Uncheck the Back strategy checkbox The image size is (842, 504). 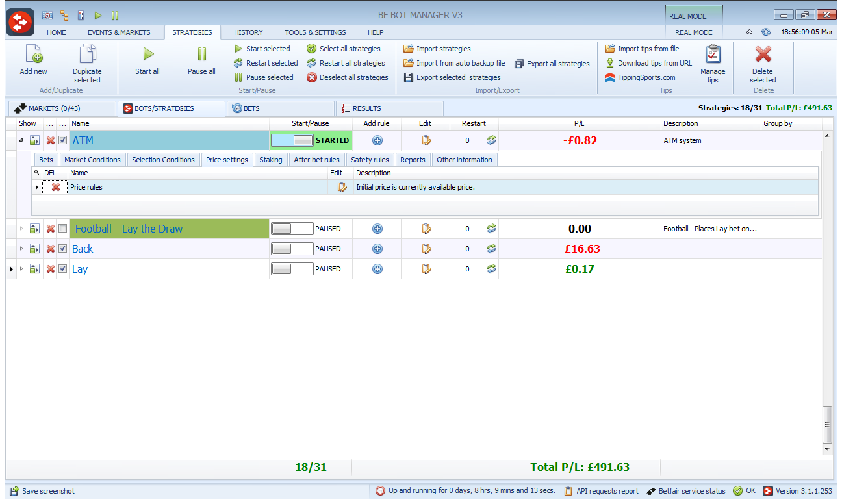pos(62,249)
